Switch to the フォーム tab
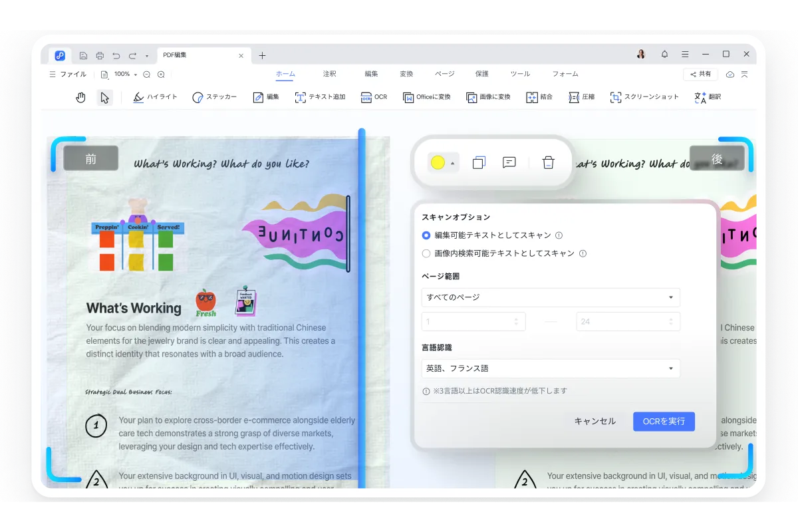798x532 pixels. (x=565, y=74)
